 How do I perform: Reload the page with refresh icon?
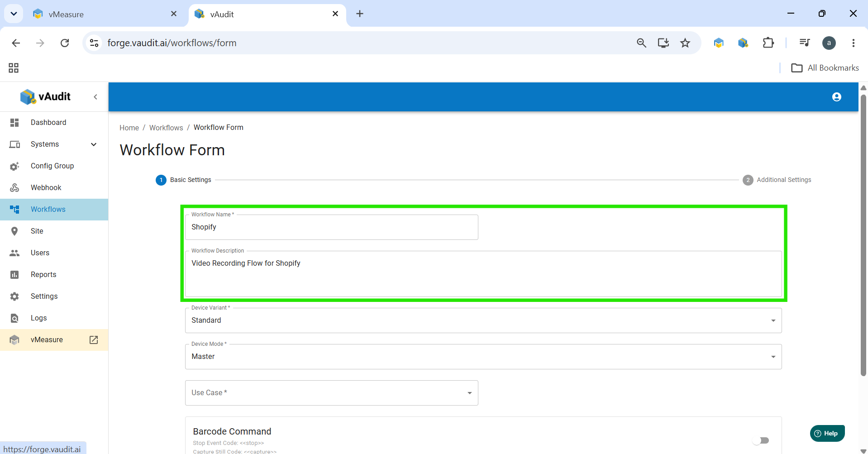tap(65, 43)
